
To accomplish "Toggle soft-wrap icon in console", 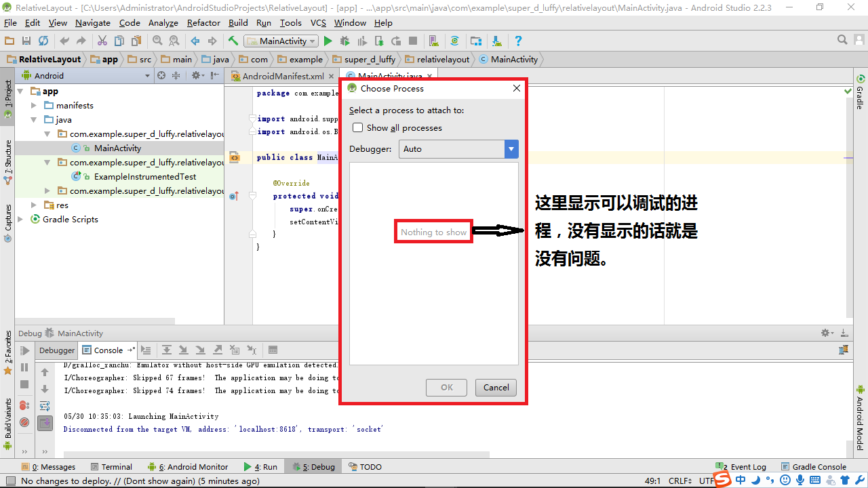I will click(45, 406).
